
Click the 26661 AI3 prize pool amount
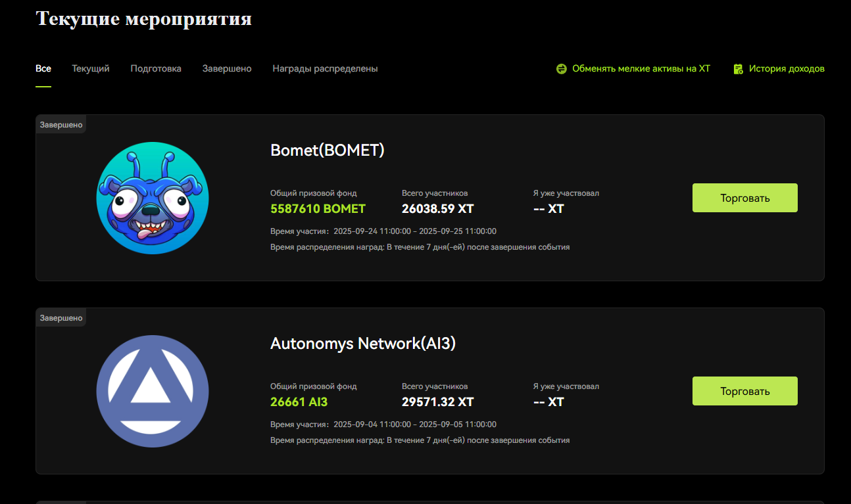point(299,402)
